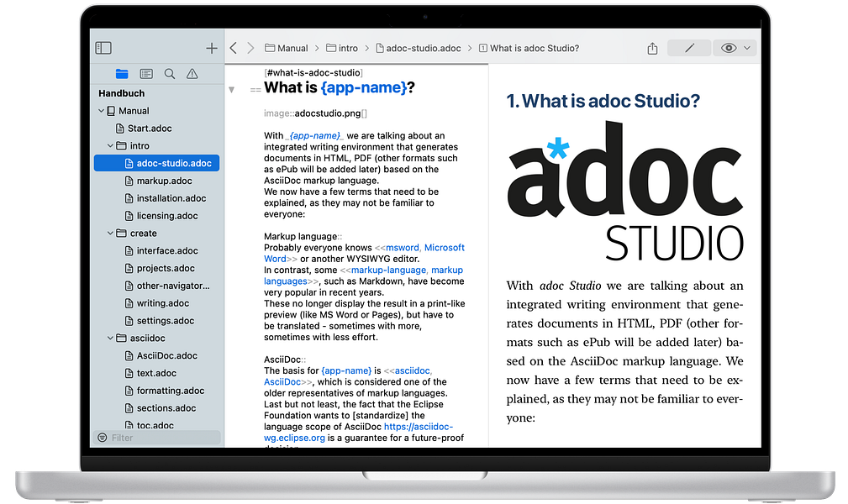848x504 pixels.
Task: Click the Handbuch project title
Action: [121, 93]
